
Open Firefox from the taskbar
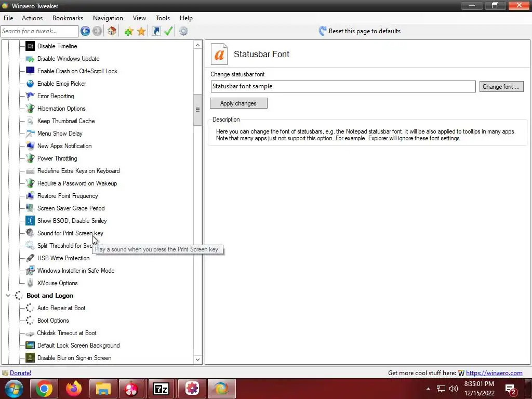[x=74, y=389]
